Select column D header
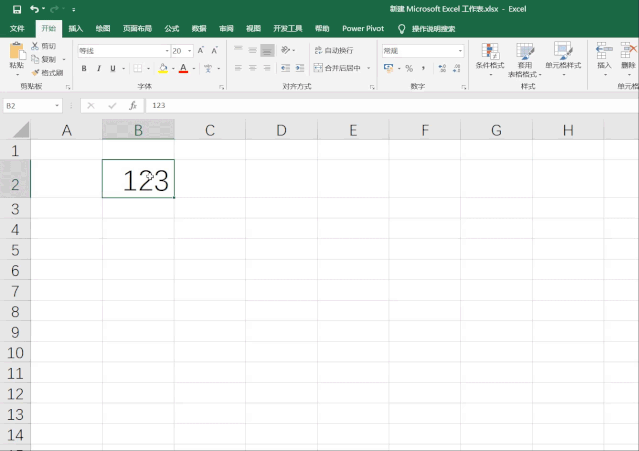 point(281,130)
